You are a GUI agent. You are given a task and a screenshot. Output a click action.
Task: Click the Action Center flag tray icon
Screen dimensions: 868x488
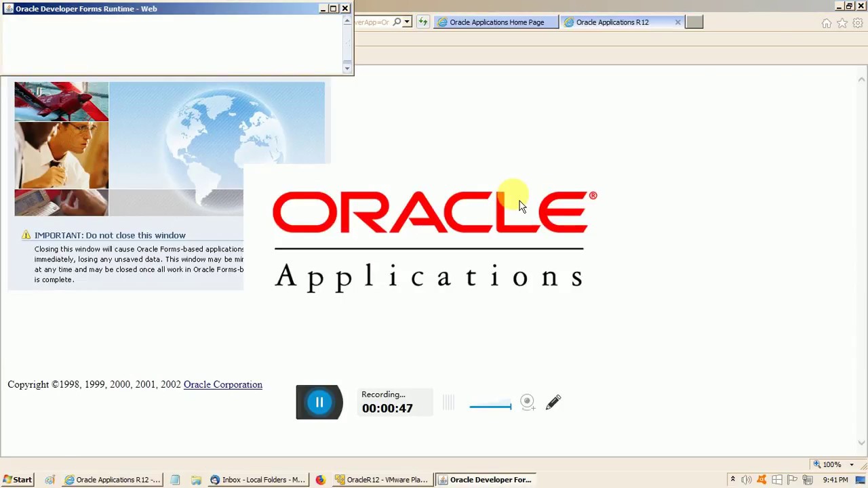click(792, 480)
